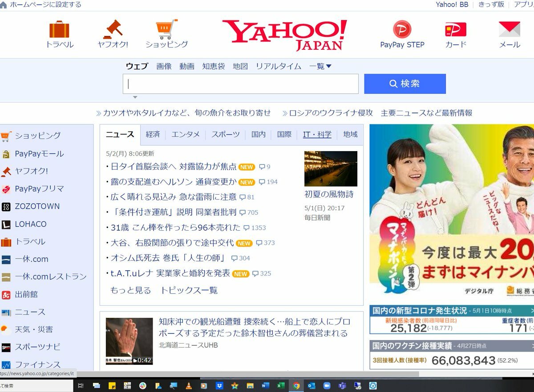Launch VLC media player from taskbar

point(188,386)
